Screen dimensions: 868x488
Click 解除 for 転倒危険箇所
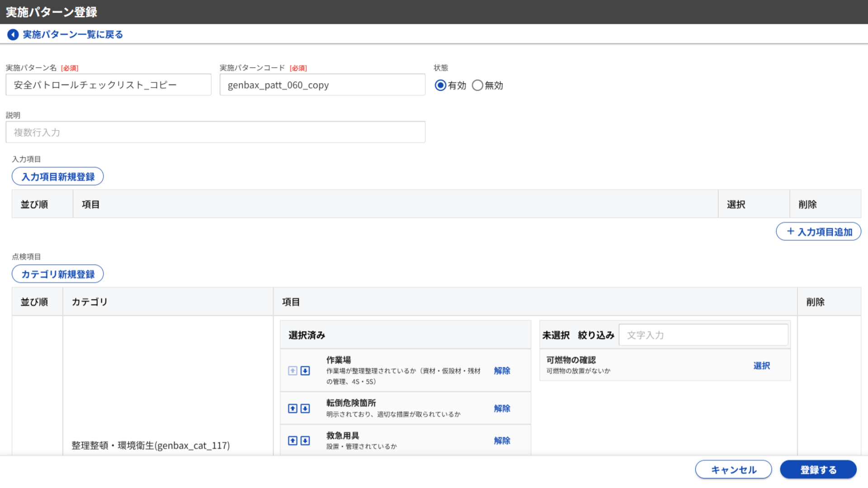[502, 408]
